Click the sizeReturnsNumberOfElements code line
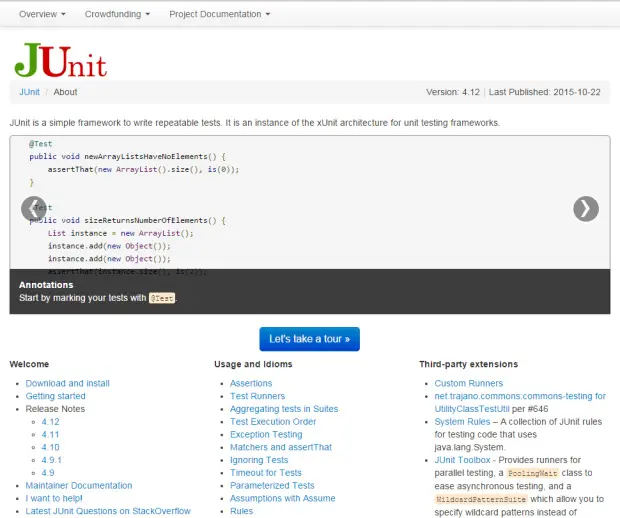 pyautogui.click(x=127, y=220)
